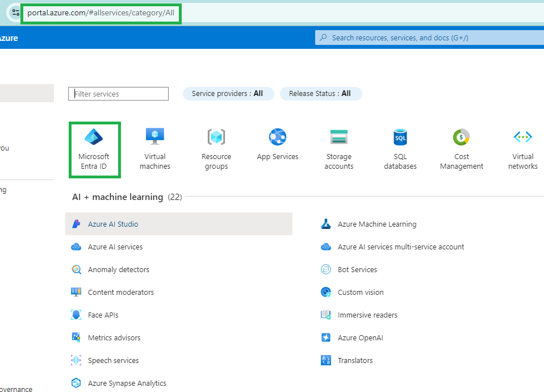Viewport: 544px width, 392px height.
Task: Click the Bot Services icon
Action: click(326, 269)
